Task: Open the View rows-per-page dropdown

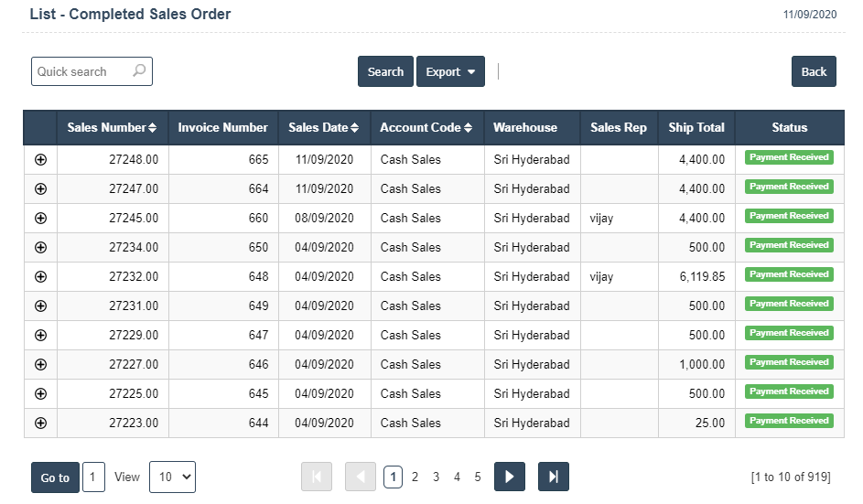Action: pyautogui.click(x=172, y=477)
